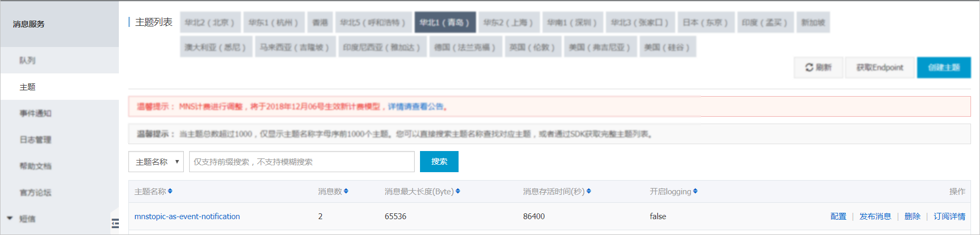Image resolution: width=980 pixels, height=235 pixels.
Task: Open the 详情请查看公告 notice link
Action: tap(416, 107)
